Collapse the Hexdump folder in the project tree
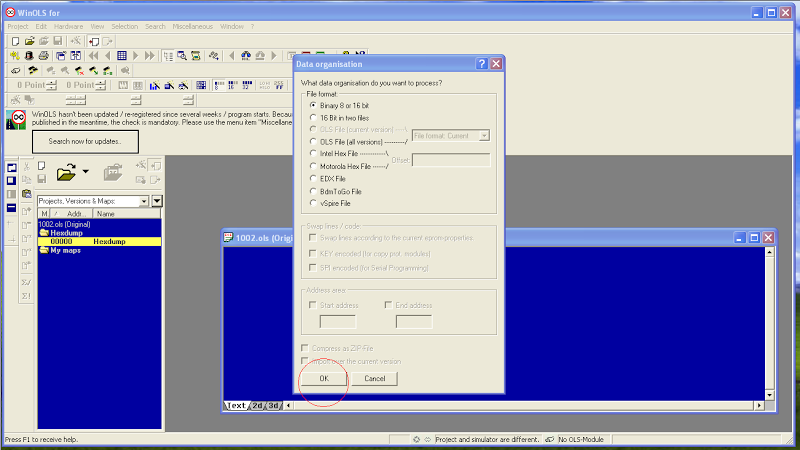800x450 pixels. (44, 233)
